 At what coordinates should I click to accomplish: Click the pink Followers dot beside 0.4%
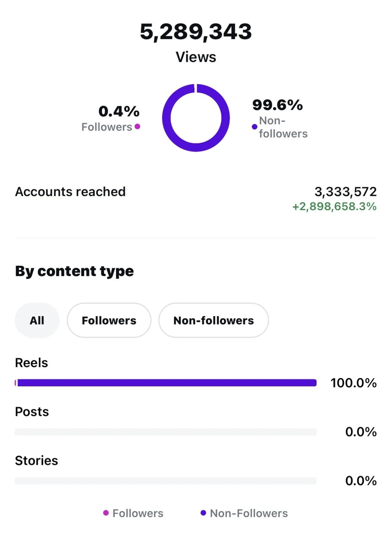(138, 126)
